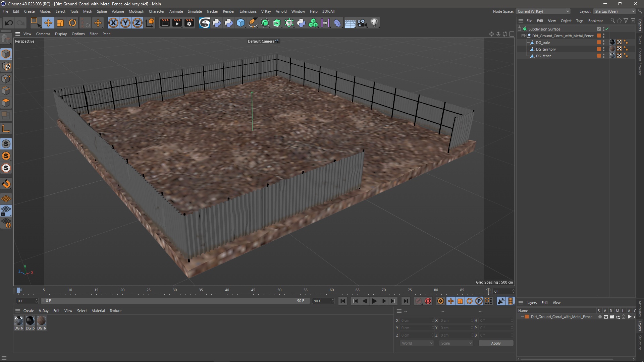Open the MoGraph menu
Viewport: 644px width, 362px height.
click(136, 11)
